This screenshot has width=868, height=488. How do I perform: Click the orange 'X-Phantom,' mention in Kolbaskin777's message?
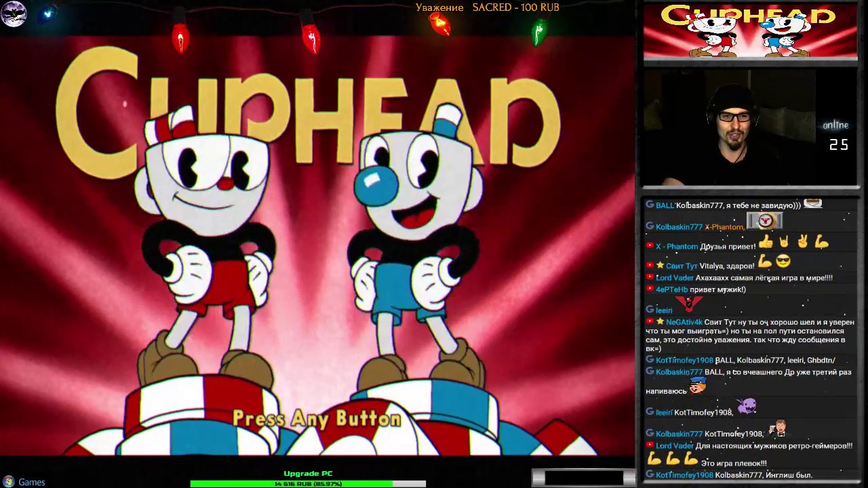click(x=724, y=227)
